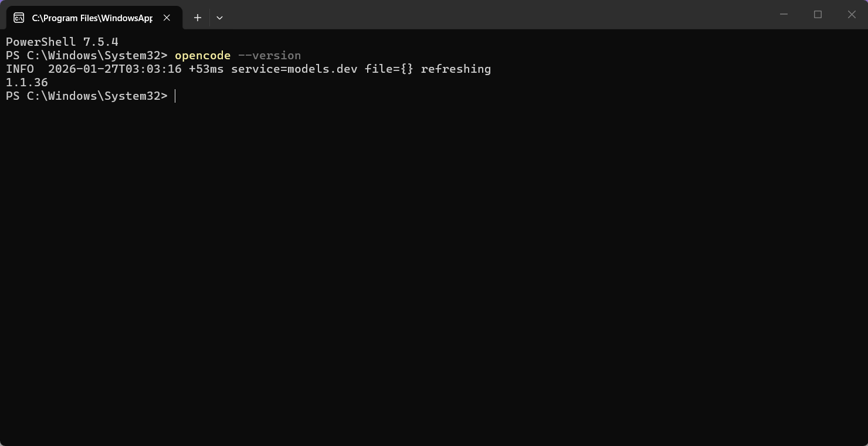Expand the new tab profile dropdown chevron
868x446 pixels.
219,18
